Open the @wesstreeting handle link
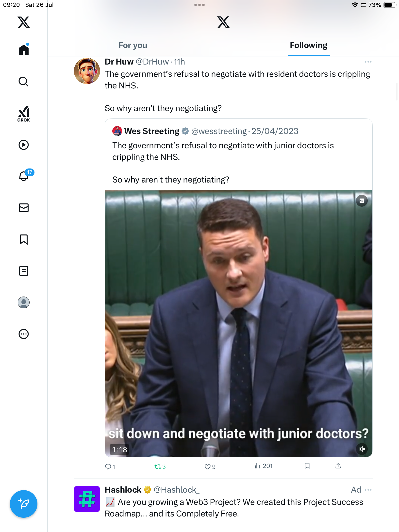This screenshot has height=532, width=399. (x=219, y=131)
